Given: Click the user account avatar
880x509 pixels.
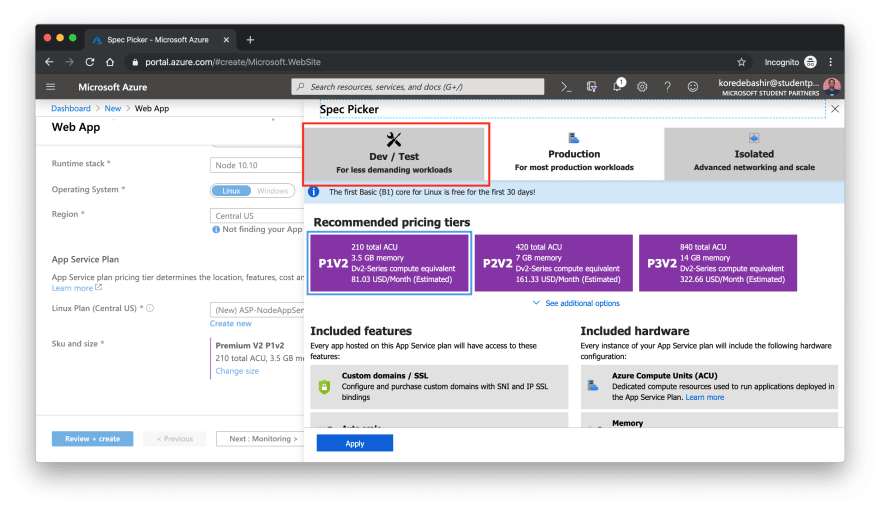Looking at the screenshot, I should coord(832,86).
